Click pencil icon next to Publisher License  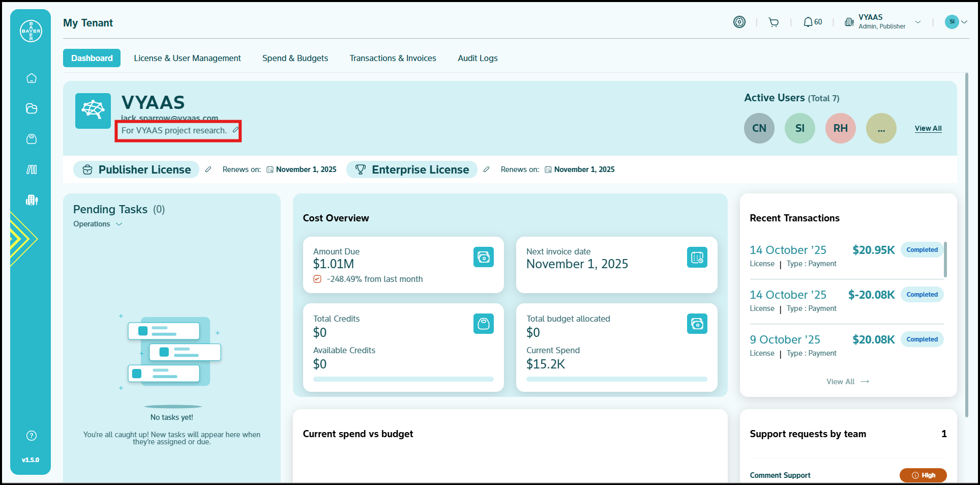point(208,169)
